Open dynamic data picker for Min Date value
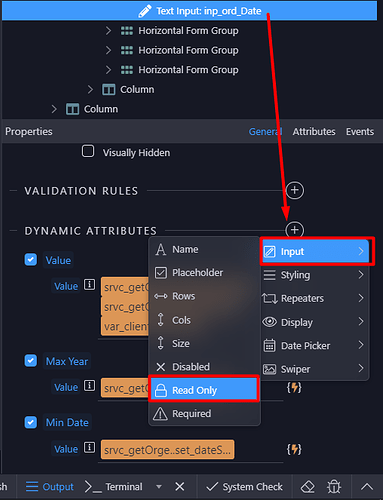Image resolution: width=383 pixels, height=500 pixels. 294,449
